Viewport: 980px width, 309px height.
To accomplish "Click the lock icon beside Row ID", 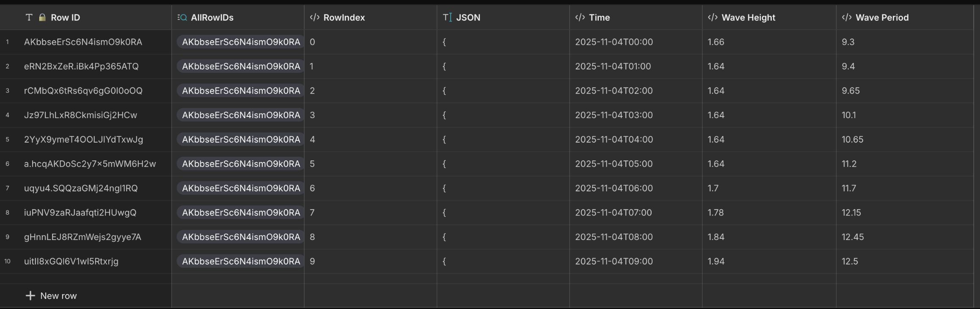I will pos(42,17).
